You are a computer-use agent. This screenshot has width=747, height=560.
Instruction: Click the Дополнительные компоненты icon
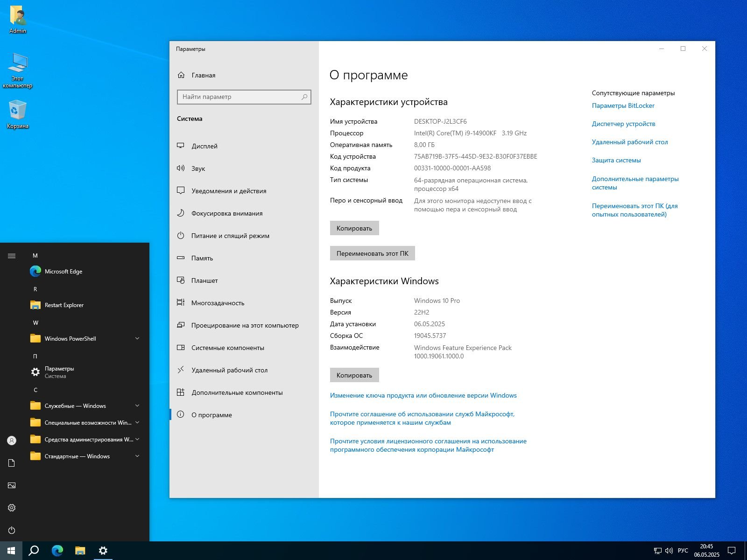(181, 392)
